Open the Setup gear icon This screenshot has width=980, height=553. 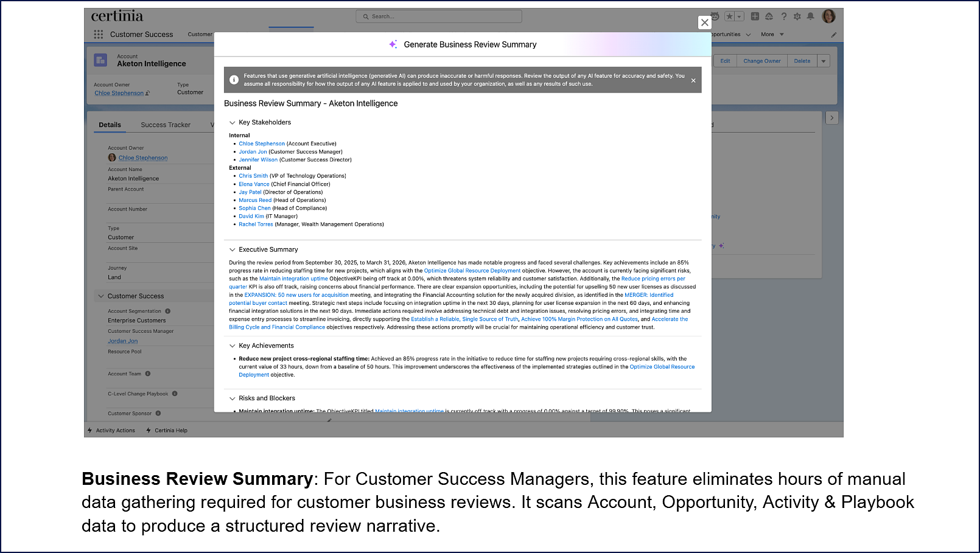tap(797, 16)
